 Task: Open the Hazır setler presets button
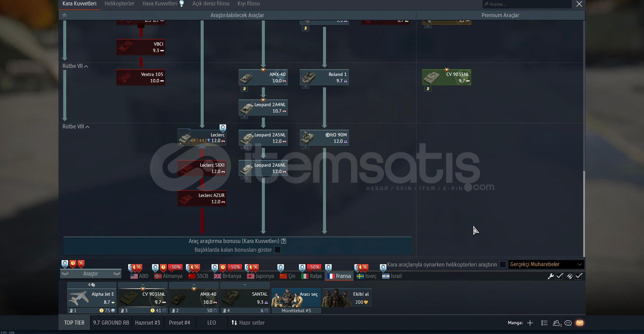click(248, 323)
